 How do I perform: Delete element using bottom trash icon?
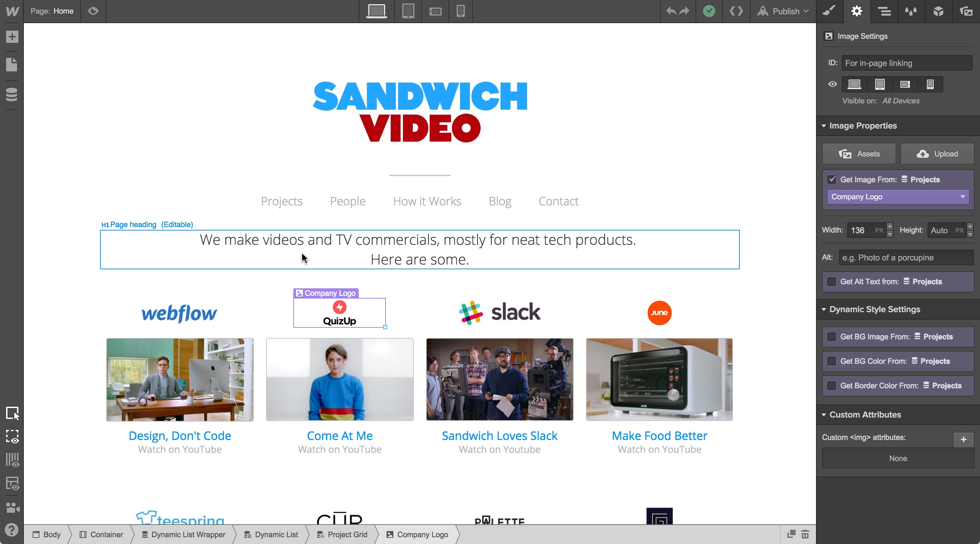click(805, 534)
